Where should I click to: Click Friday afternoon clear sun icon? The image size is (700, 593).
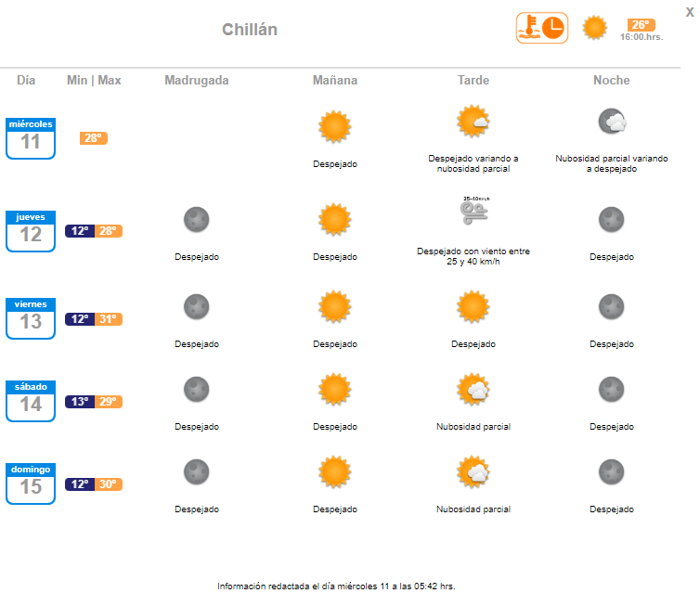click(473, 307)
